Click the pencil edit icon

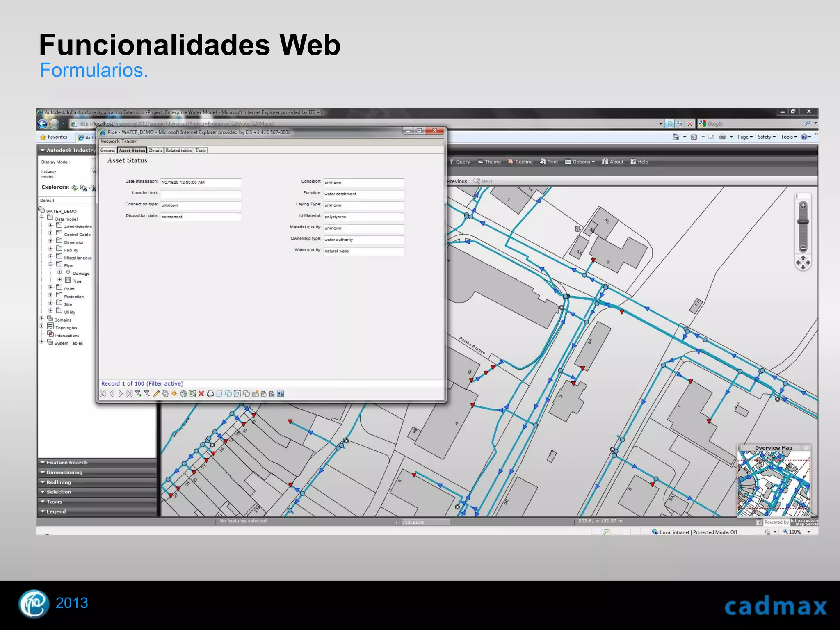pyautogui.click(x=156, y=394)
